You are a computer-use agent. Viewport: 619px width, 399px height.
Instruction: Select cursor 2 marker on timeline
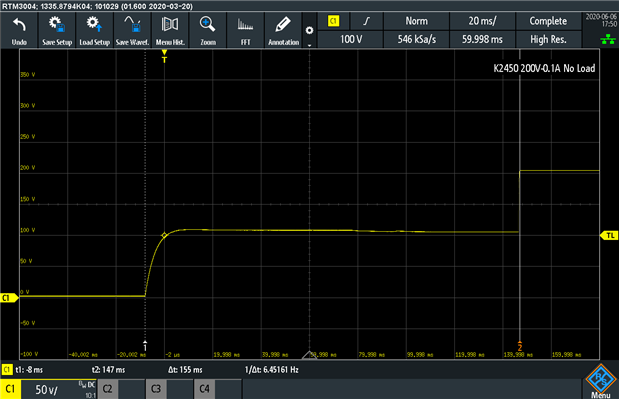[520, 346]
